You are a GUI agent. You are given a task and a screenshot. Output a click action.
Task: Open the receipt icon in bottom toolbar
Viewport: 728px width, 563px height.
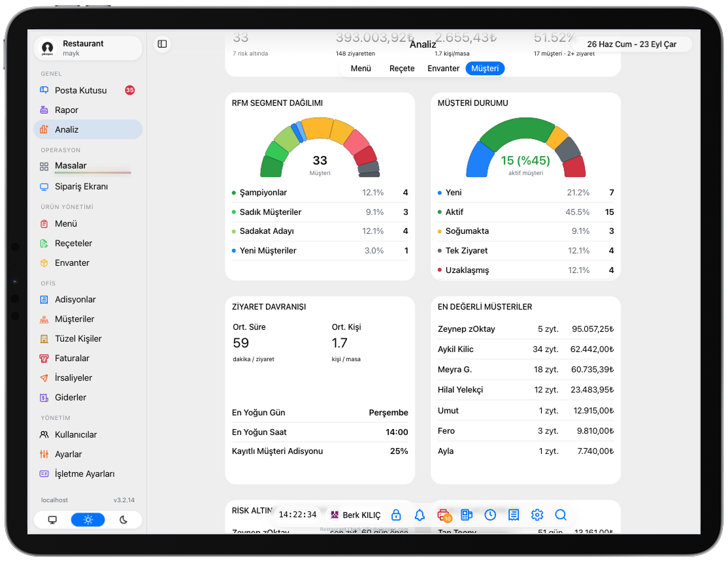point(514,515)
